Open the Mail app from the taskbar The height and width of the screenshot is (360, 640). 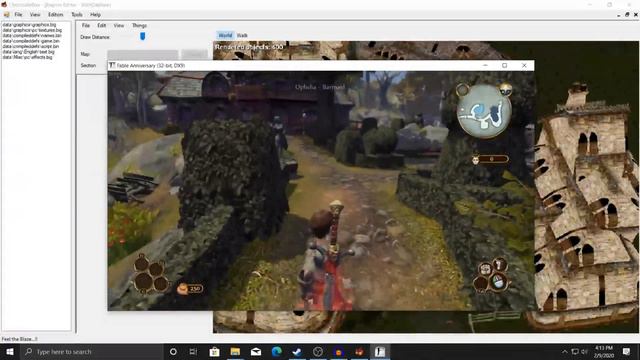pos(256,351)
